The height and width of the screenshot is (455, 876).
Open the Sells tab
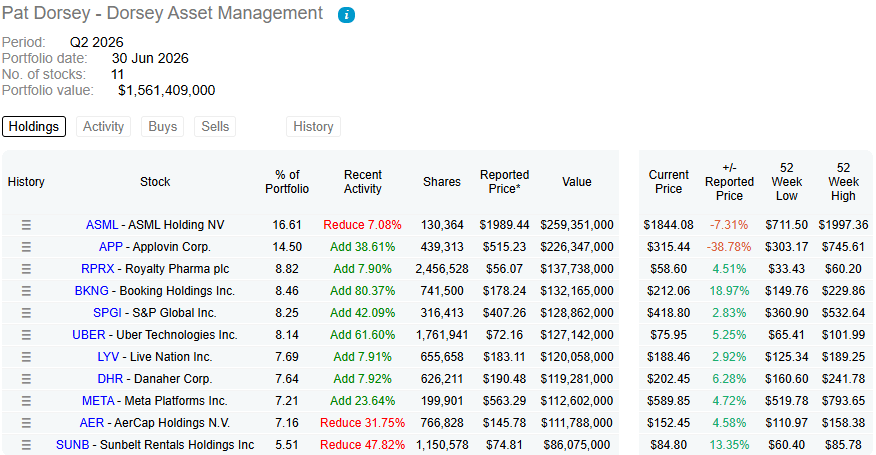tap(215, 126)
